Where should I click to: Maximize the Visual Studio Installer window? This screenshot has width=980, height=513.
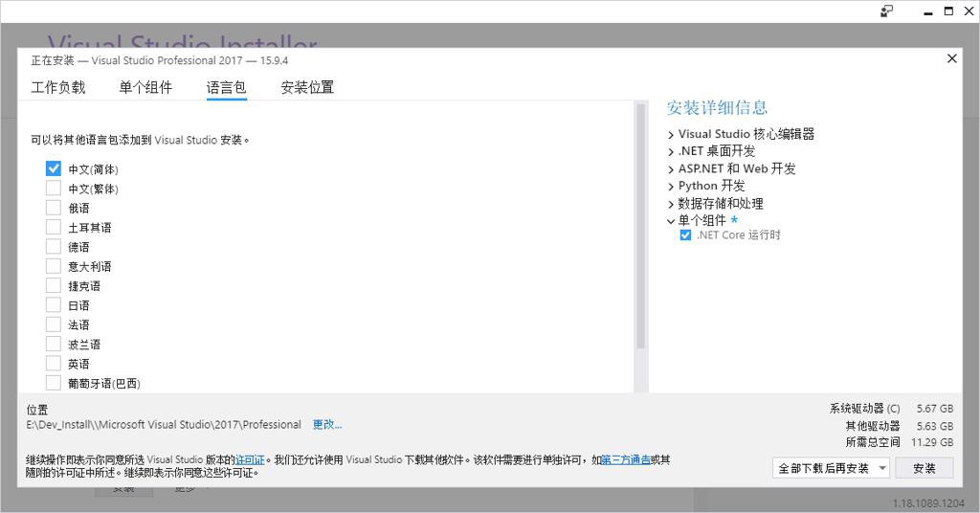tap(948, 11)
